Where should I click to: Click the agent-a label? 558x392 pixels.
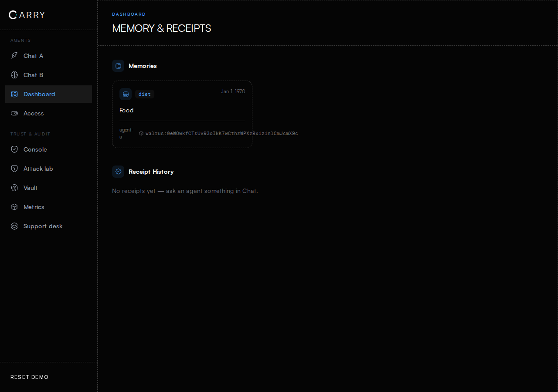point(126,133)
